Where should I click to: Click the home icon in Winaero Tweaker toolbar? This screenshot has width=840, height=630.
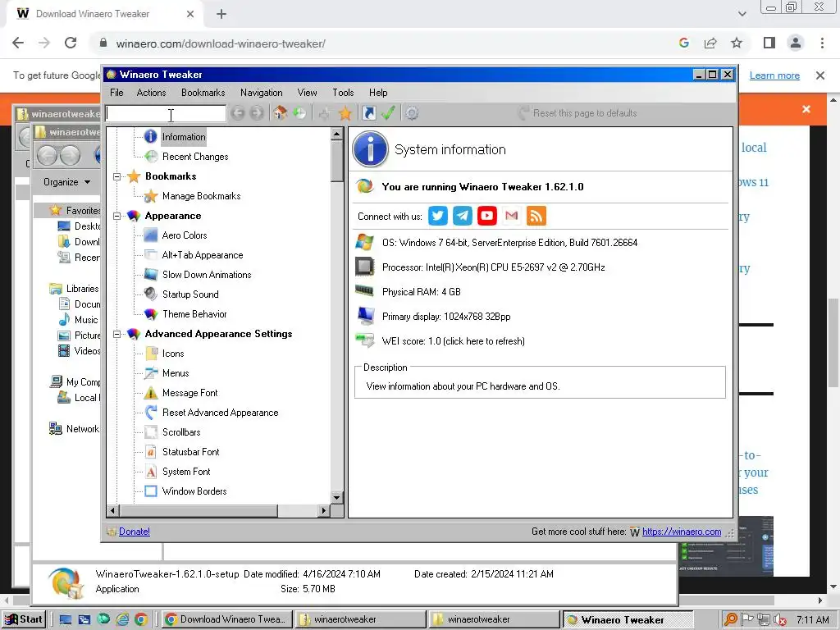[281, 113]
